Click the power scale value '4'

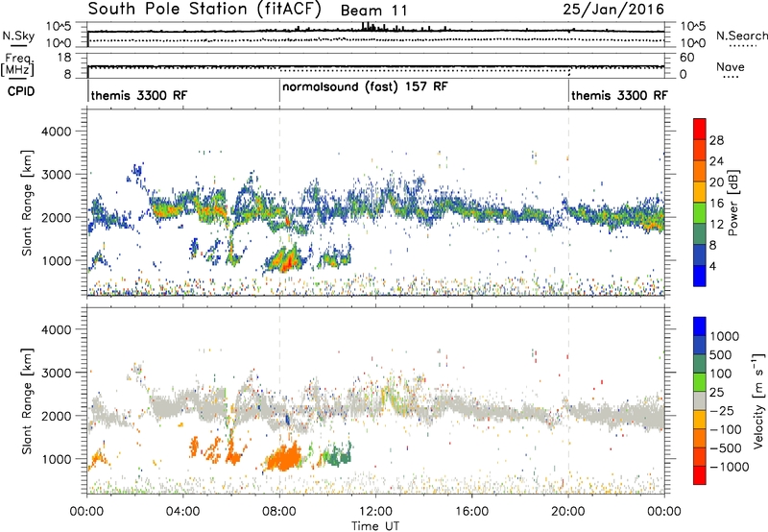coord(712,266)
